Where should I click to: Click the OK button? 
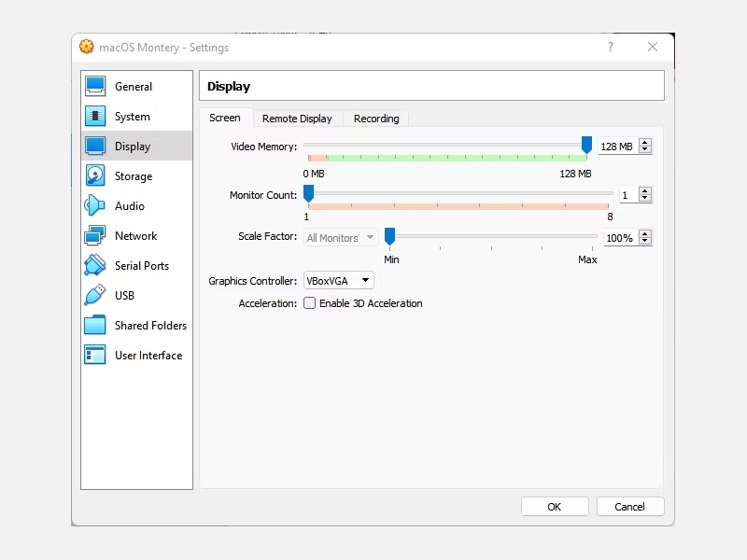point(555,507)
